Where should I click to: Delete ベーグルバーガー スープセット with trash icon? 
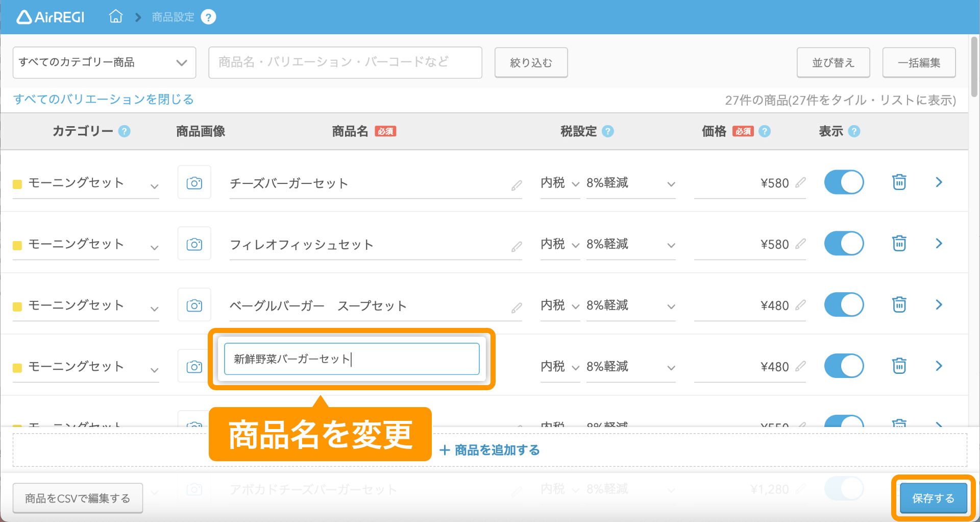[x=899, y=304]
